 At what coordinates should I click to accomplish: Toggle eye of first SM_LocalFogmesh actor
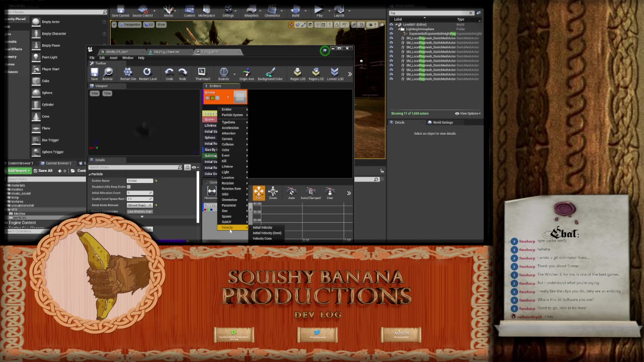point(391,38)
